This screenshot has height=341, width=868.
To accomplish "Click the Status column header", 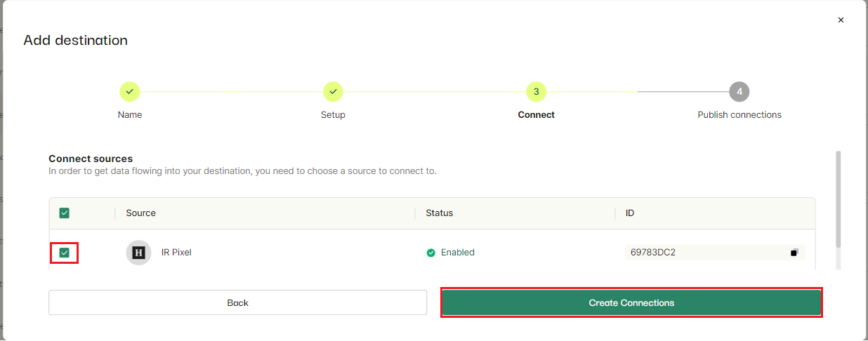I will point(439,213).
